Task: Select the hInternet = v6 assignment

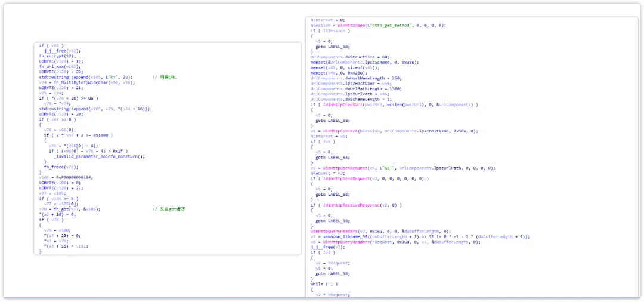Action: point(329,137)
